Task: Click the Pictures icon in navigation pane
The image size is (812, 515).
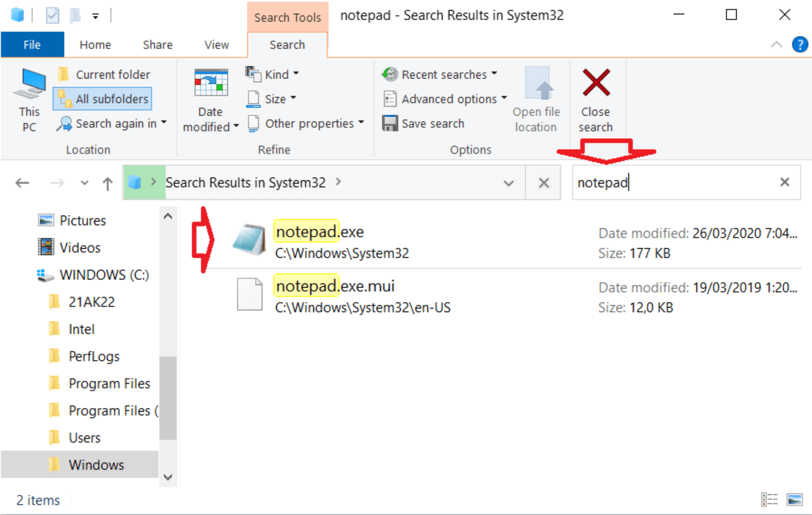Action: click(x=46, y=220)
